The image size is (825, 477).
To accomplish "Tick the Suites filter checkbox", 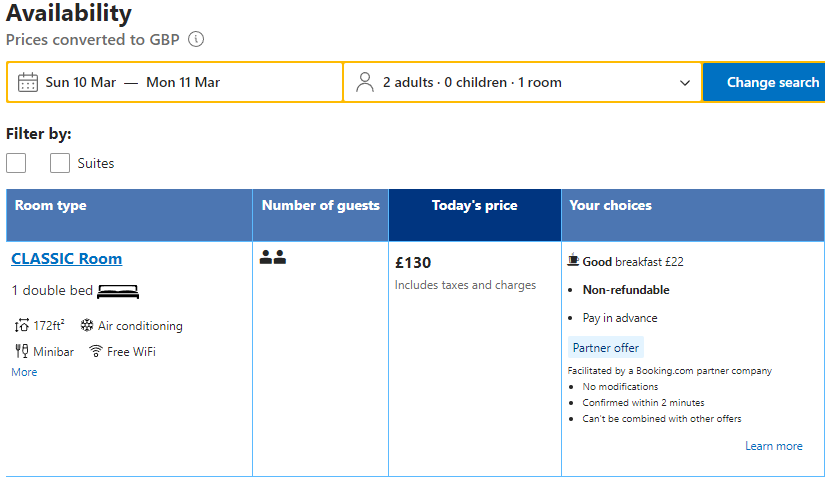I will coord(60,163).
